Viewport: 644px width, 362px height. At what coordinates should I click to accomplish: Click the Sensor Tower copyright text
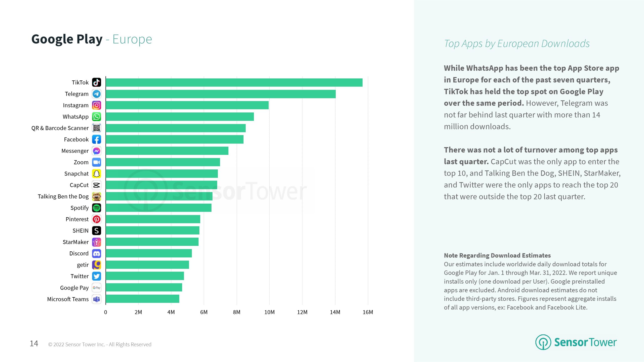pos(100,344)
